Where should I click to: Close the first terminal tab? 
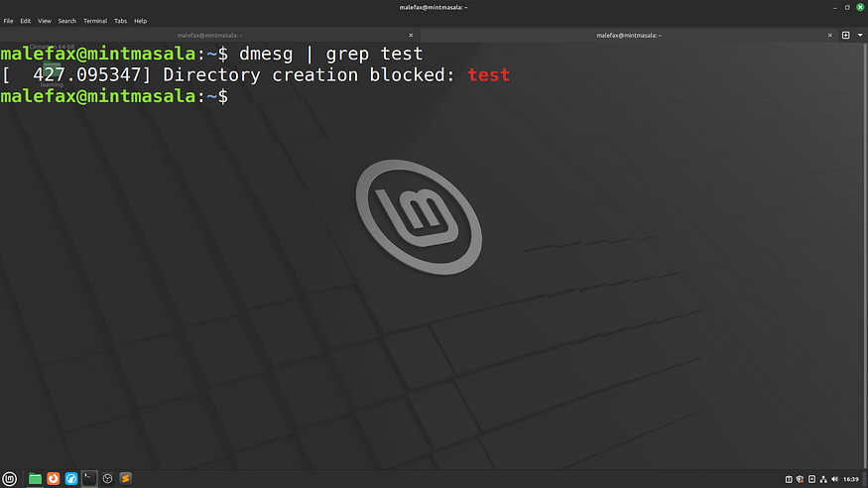(411, 36)
